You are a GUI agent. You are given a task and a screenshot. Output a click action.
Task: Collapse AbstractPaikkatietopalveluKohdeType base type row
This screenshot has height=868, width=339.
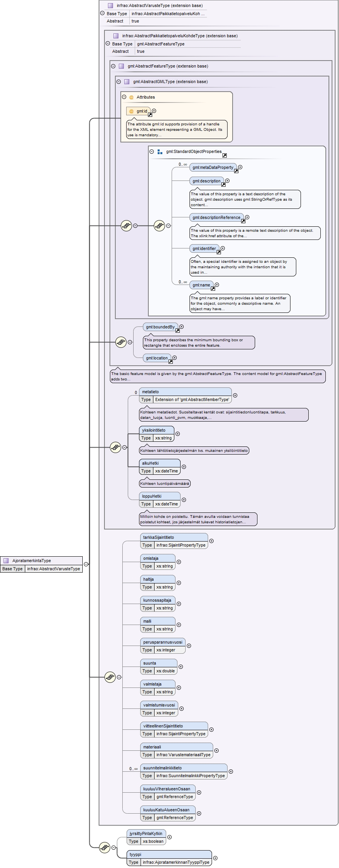[x=108, y=43]
